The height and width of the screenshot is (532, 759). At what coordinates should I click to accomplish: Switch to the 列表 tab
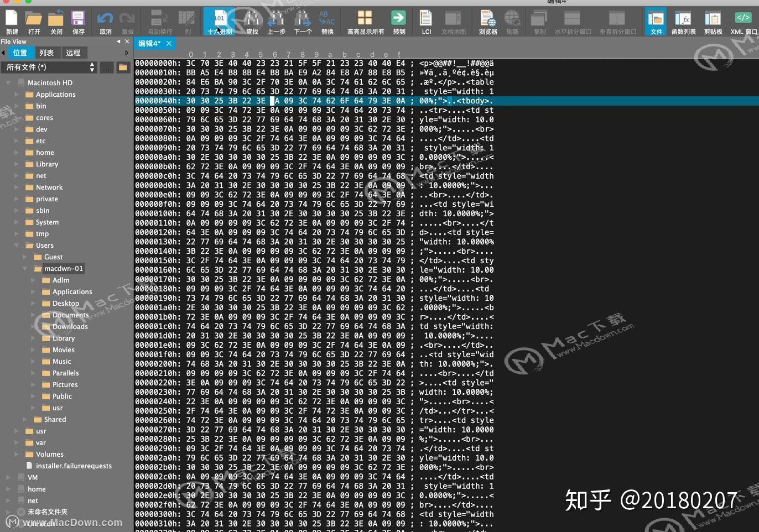[x=46, y=53]
